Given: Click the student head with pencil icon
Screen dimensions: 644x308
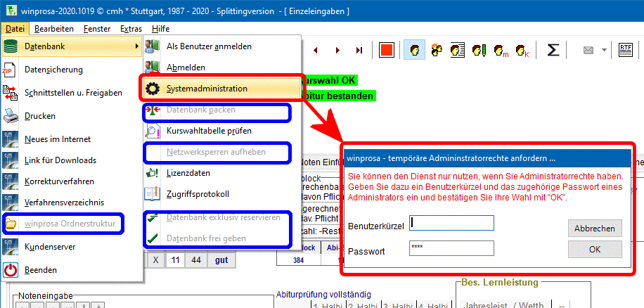Looking at the screenshot, I should 479,50.
